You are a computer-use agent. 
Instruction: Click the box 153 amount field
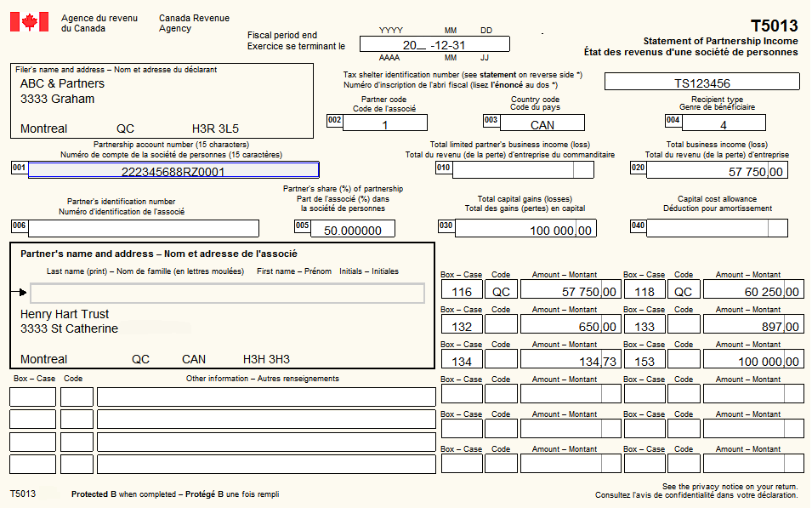pos(752,361)
